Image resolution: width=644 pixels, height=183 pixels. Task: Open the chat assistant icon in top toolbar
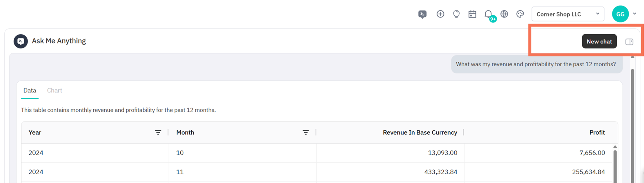(422, 14)
